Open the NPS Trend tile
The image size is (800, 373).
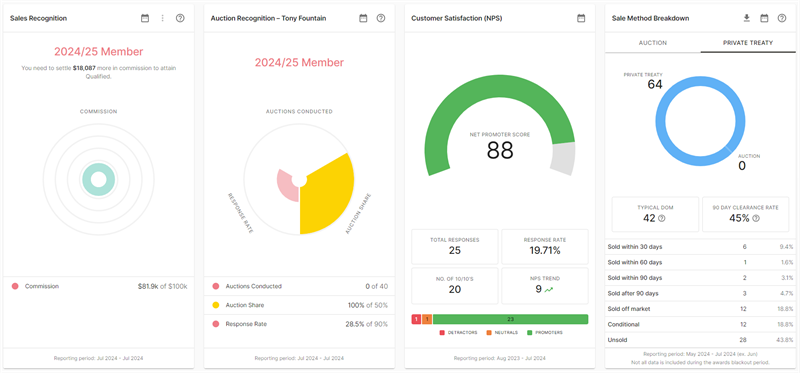(545, 285)
